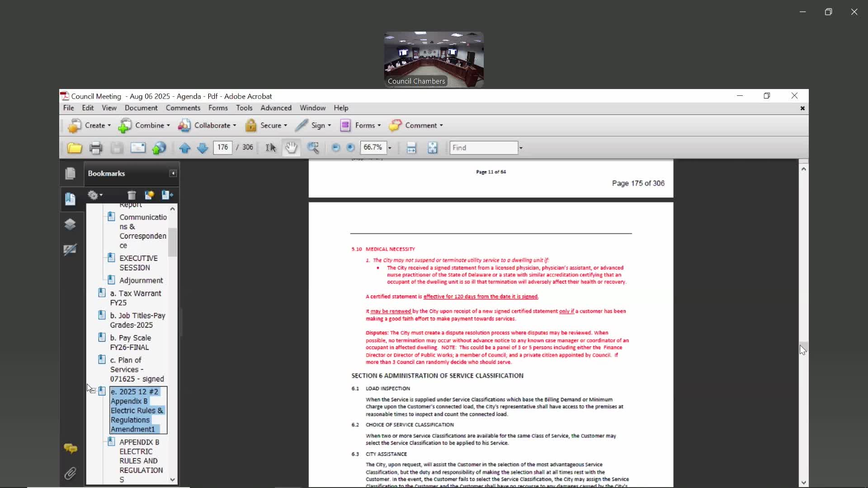Go to next page with down arrow
Image resolution: width=868 pixels, height=488 pixels.
pos(202,148)
